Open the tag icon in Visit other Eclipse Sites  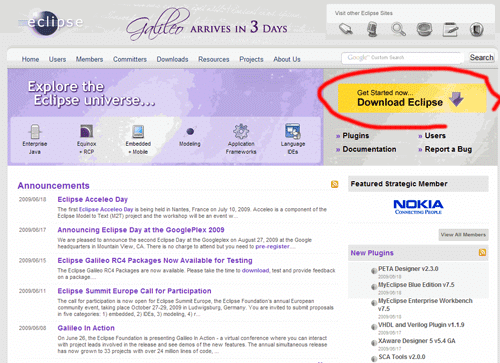click(x=346, y=29)
